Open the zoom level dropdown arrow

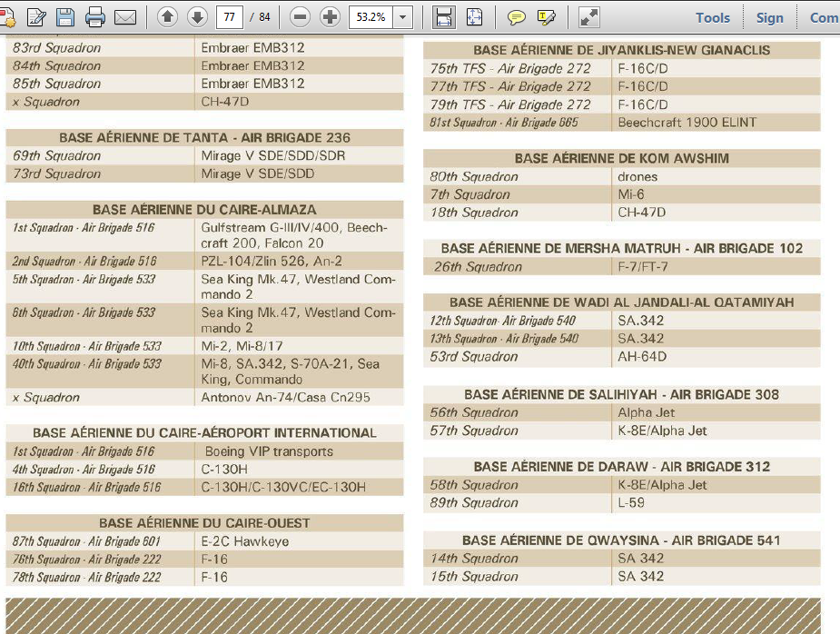tap(403, 17)
